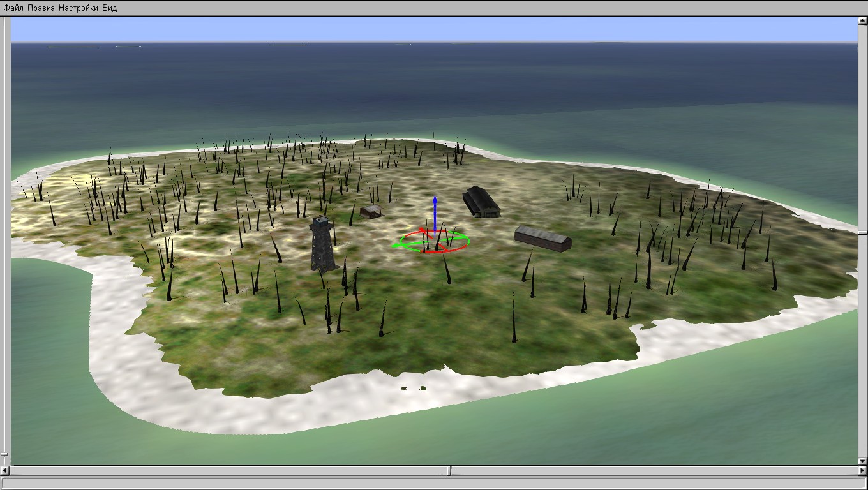This screenshot has height=490, width=868.
Task: Select the dark arched hangar building
Action: (x=481, y=202)
